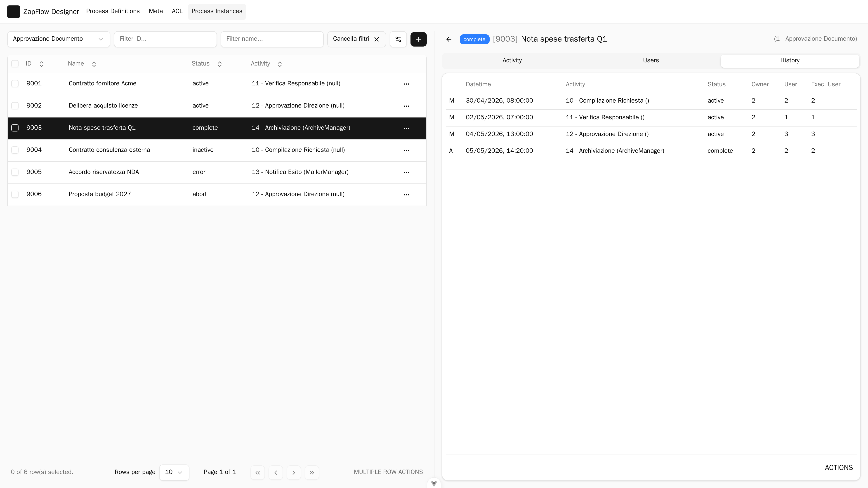Click the Exec. User column header
Viewport: 868px width, 488px height.
click(826, 84)
